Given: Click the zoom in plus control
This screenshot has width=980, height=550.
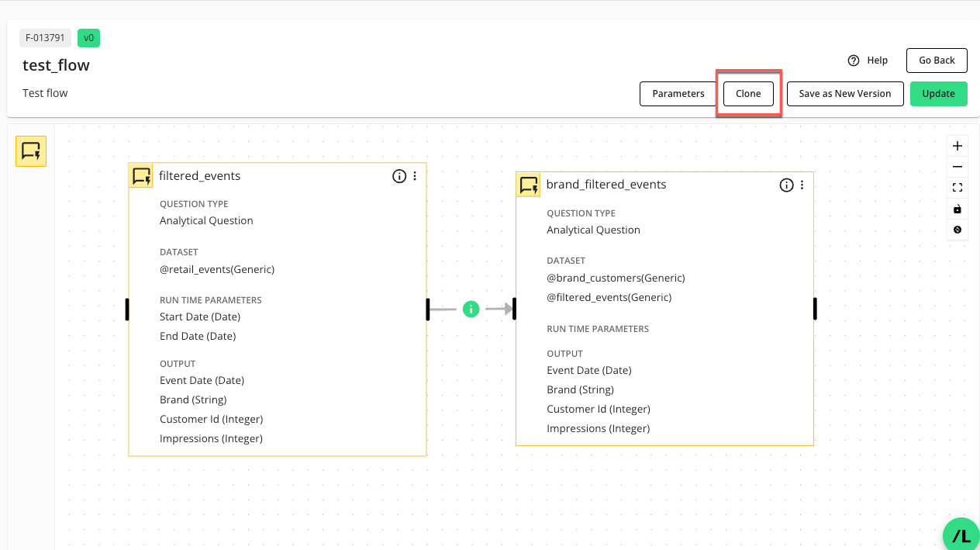Looking at the screenshot, I should point(958,146).
